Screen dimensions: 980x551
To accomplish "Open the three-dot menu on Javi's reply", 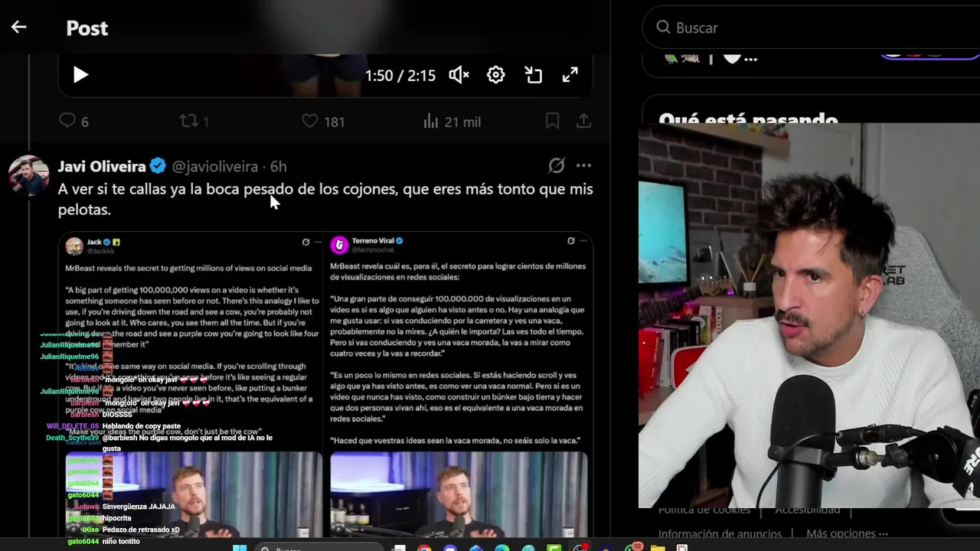I will [583, 165].
